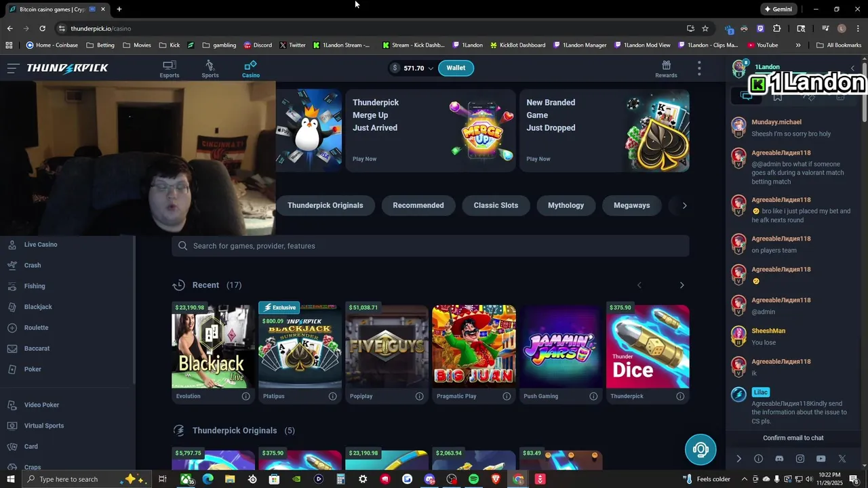Reload the page
Screen dimensions: 868x488
click(x=42, y=28)
